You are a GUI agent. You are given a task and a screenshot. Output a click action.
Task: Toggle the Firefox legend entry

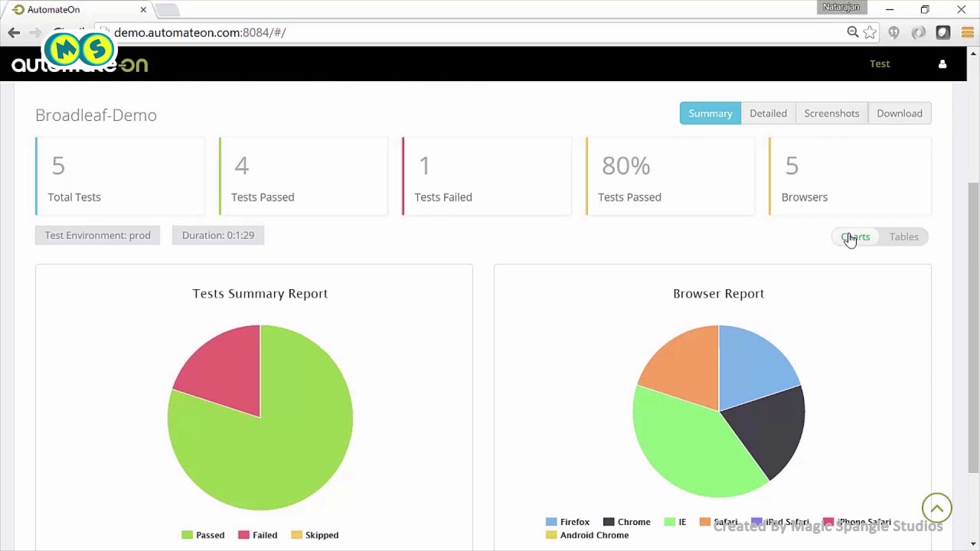[567, 522]
